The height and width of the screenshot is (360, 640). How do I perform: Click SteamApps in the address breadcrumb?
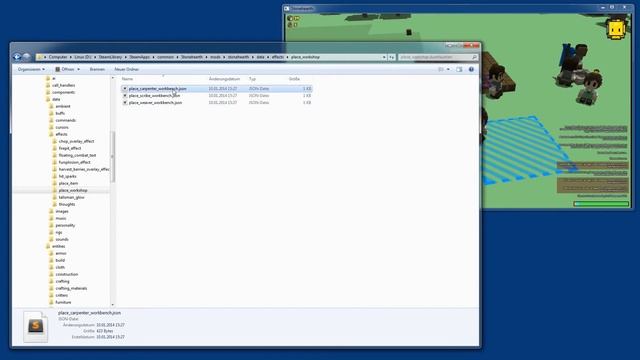140,57
